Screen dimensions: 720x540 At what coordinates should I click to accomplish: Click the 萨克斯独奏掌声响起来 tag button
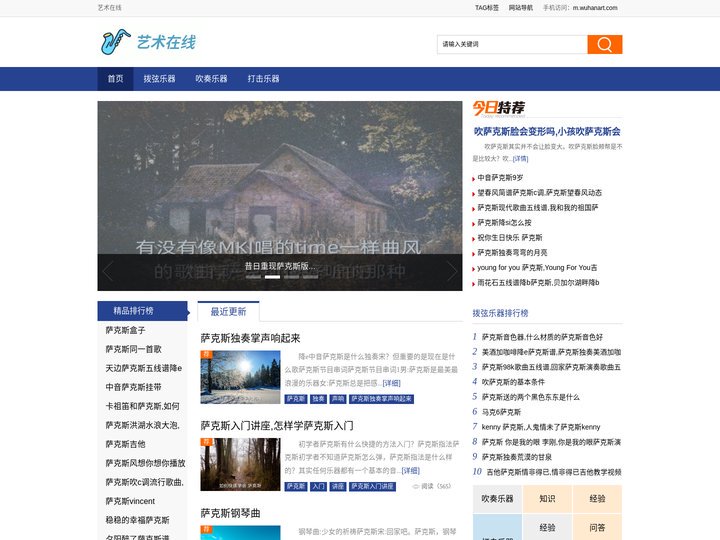(381, 399)
